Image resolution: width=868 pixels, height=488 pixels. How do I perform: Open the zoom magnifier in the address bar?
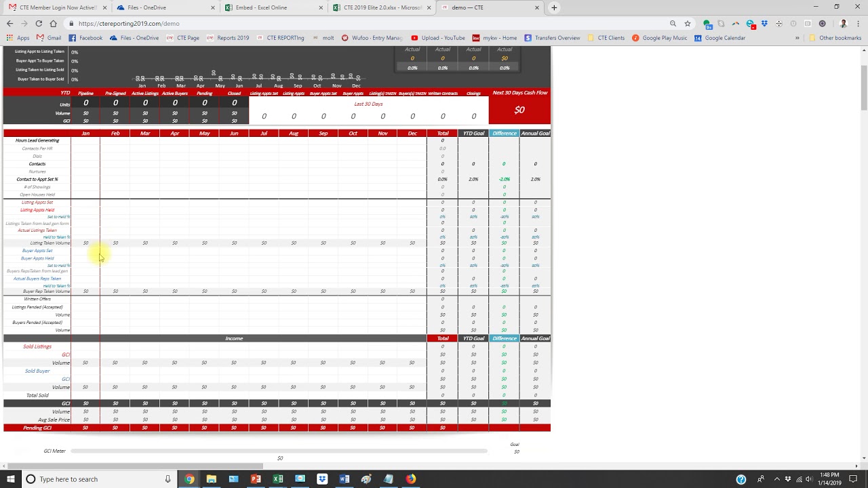(x=673, y=23)
